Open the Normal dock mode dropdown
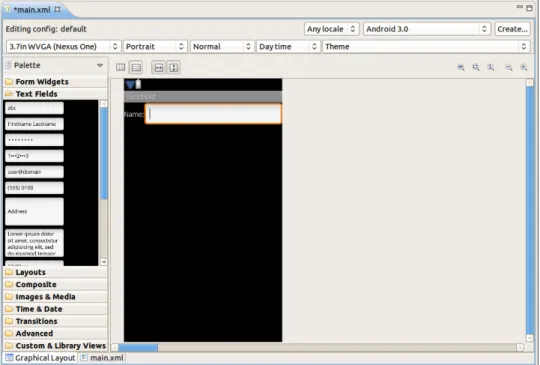 (222, 46)
